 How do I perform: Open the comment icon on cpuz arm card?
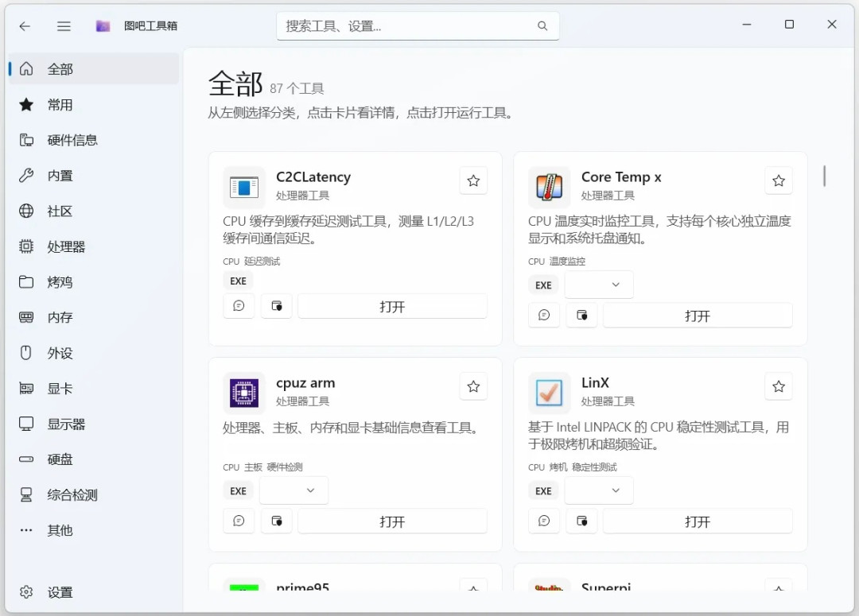point(239,521)
